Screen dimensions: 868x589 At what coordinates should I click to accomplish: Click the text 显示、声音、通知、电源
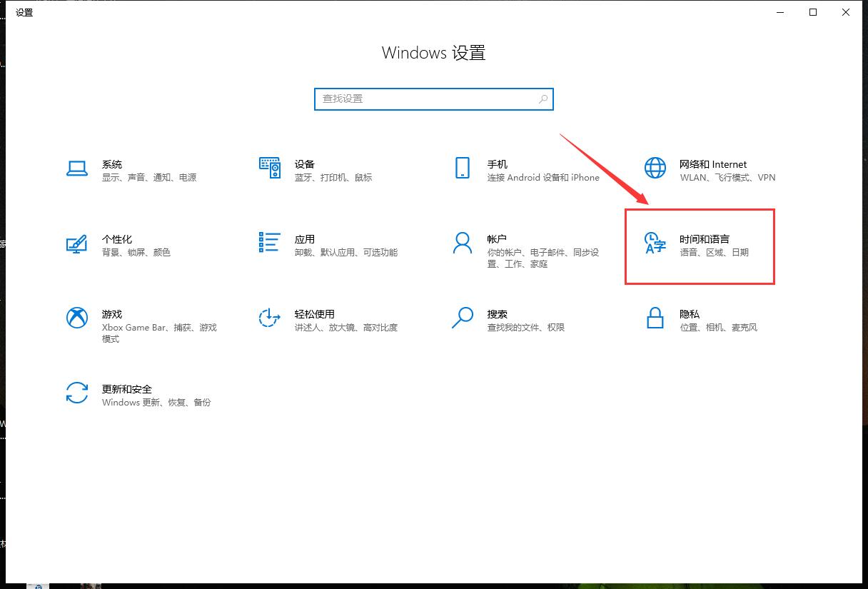tap(149, 178)
